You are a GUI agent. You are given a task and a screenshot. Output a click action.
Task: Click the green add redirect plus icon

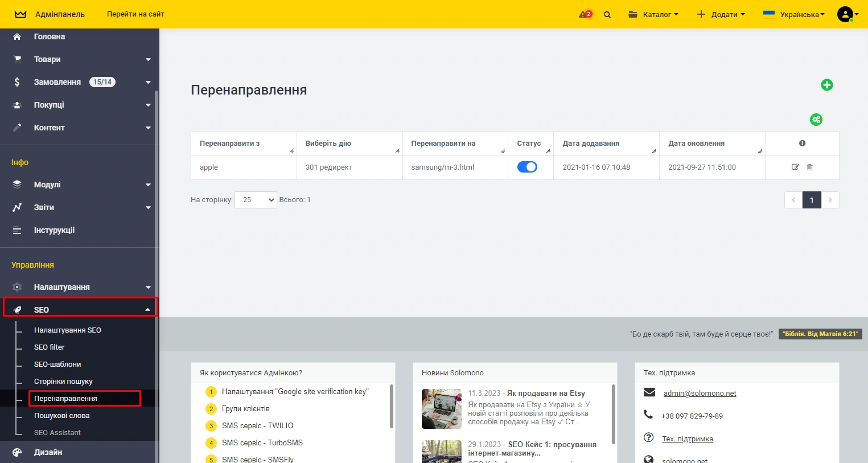coord(826,85)
